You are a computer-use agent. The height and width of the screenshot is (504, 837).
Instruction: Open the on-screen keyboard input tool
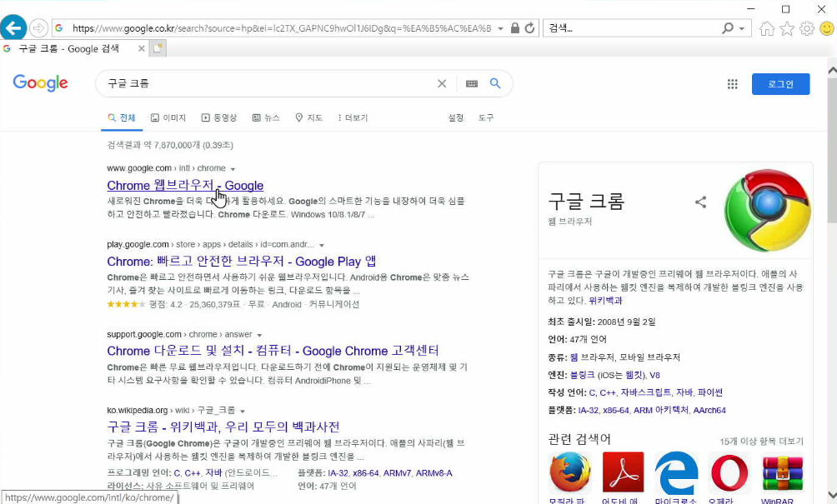[471, 84]
